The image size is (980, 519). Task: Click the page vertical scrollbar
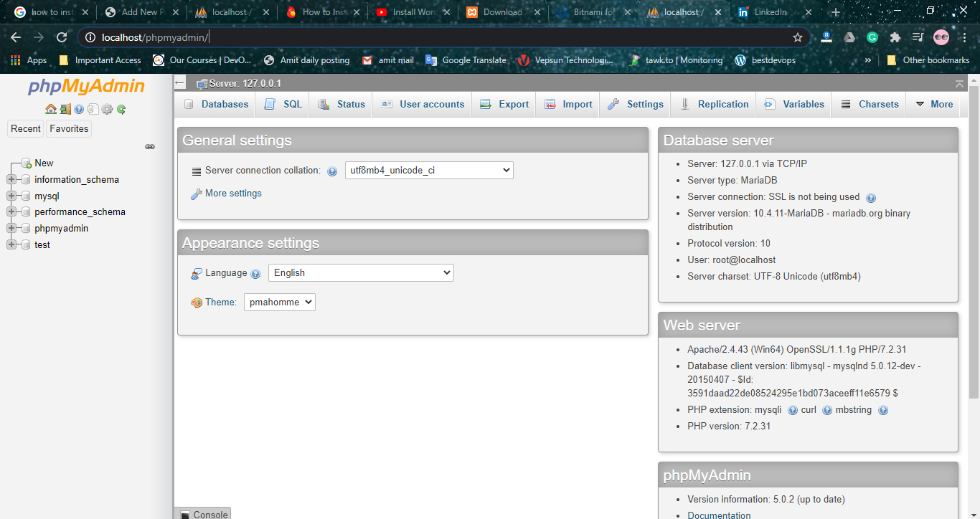point(974,242)
